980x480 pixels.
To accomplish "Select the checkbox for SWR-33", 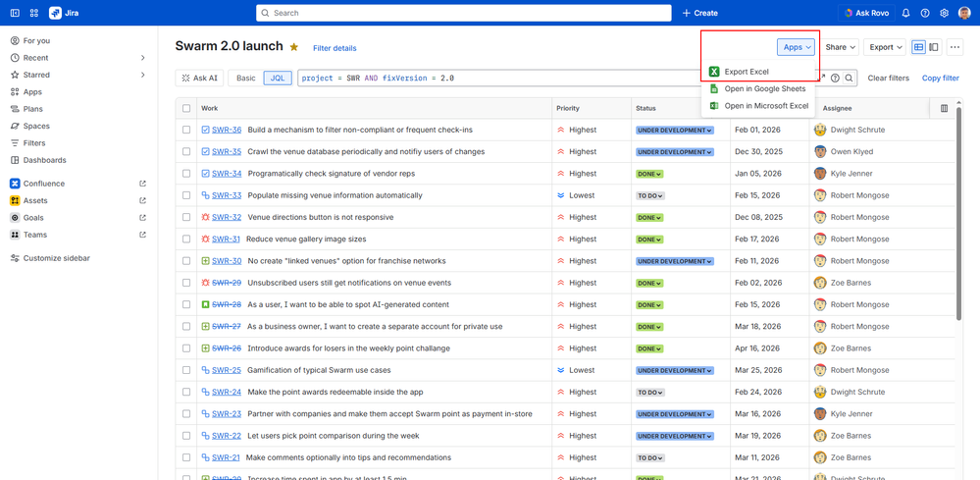I will coord(186,195).
